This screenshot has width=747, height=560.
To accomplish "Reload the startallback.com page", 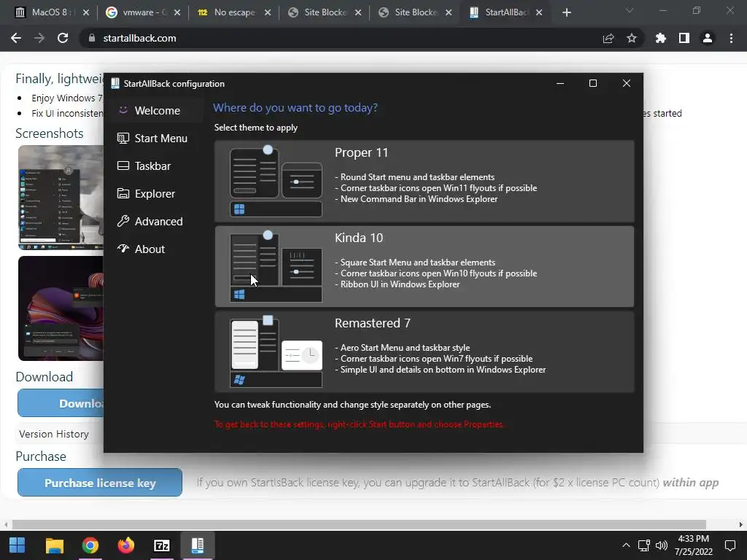I will click(x=63, y=38).
